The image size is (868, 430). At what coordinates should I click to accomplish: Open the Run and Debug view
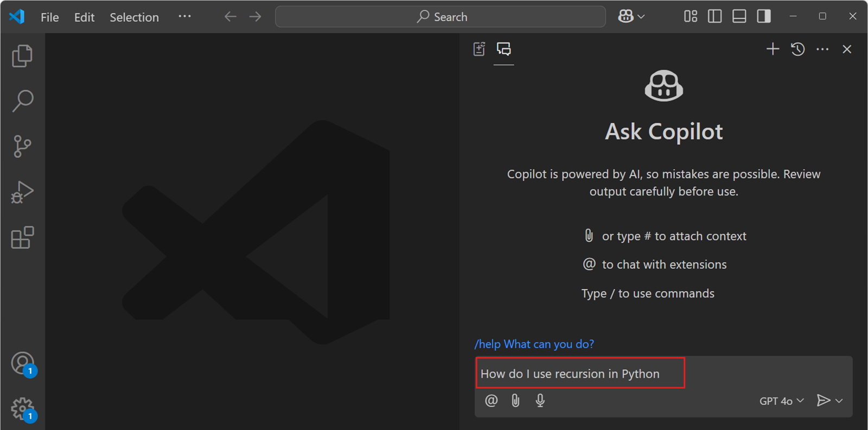22,192
